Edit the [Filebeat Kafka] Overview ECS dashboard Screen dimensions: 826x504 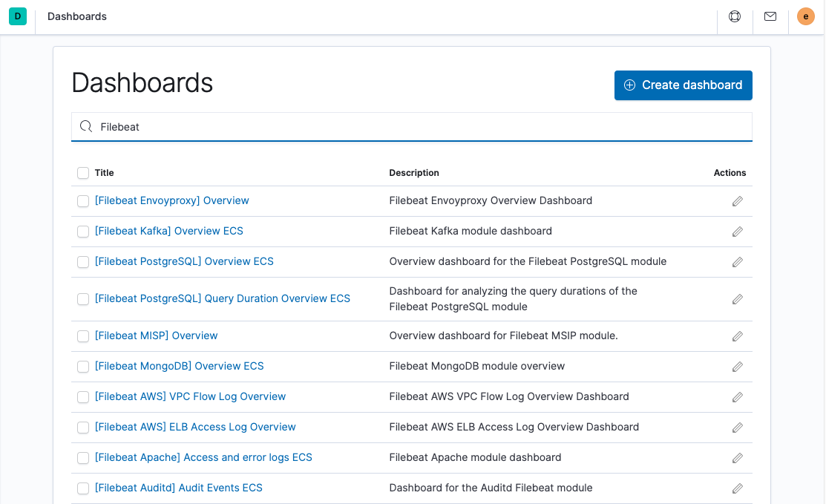coord(737,231)
